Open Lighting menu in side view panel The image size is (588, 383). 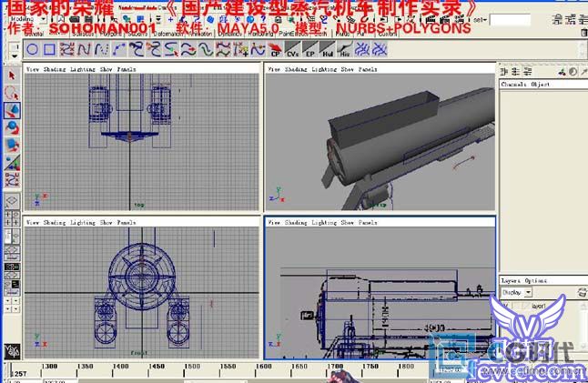pos(324,223)
